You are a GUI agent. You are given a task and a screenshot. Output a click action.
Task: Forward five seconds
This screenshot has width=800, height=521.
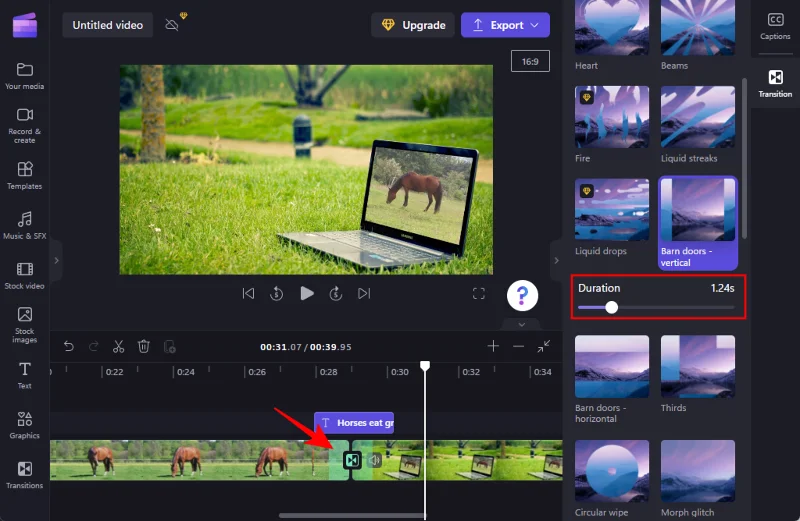(x=335, y=293)
